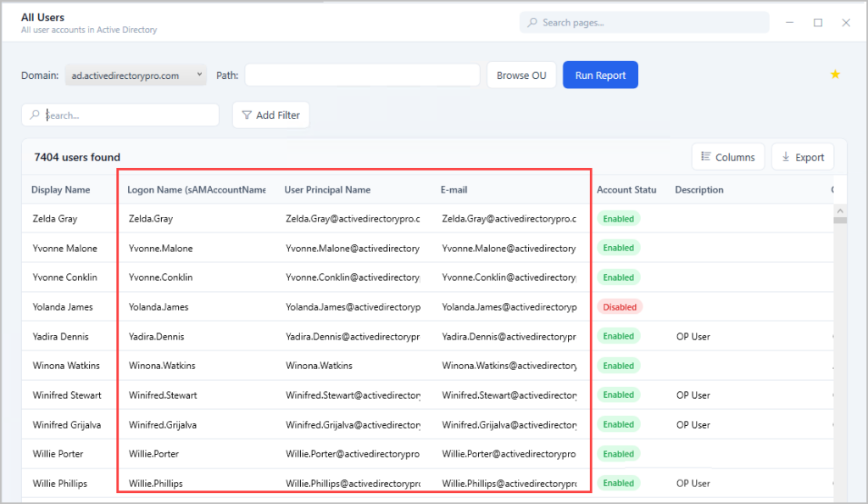Click the Enabled badge for Zelda Gray

(x=618, y=219)
